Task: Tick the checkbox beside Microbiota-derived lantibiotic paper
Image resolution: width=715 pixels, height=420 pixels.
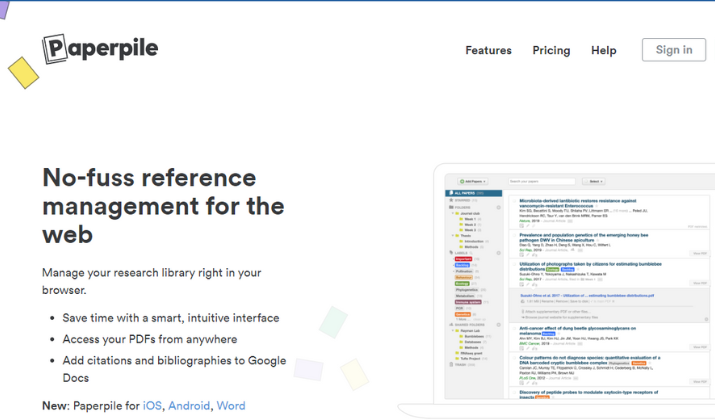Action: coord(514,201)
